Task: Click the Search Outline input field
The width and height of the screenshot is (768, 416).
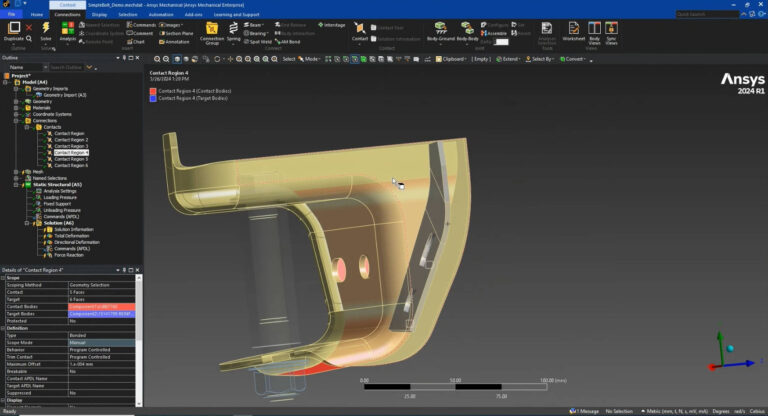Action: [x=67, y=67]
